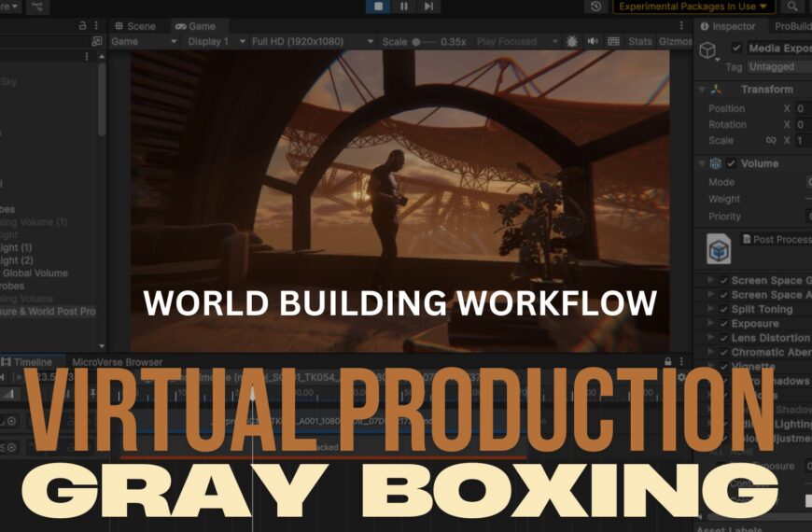The width and height of the screenshot is (812, 532).
Task: Click the scale constrain link icon
Action: pyautogui.click(x=771, y=141)
